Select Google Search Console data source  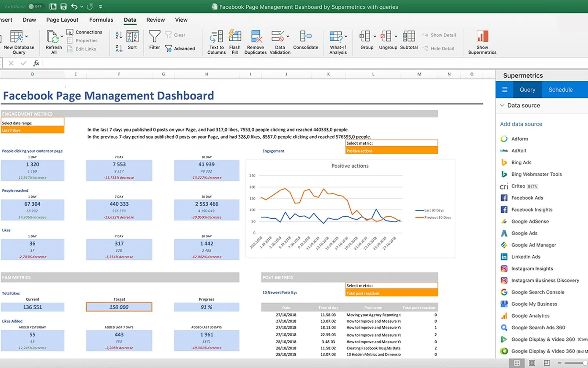point(533,292)
